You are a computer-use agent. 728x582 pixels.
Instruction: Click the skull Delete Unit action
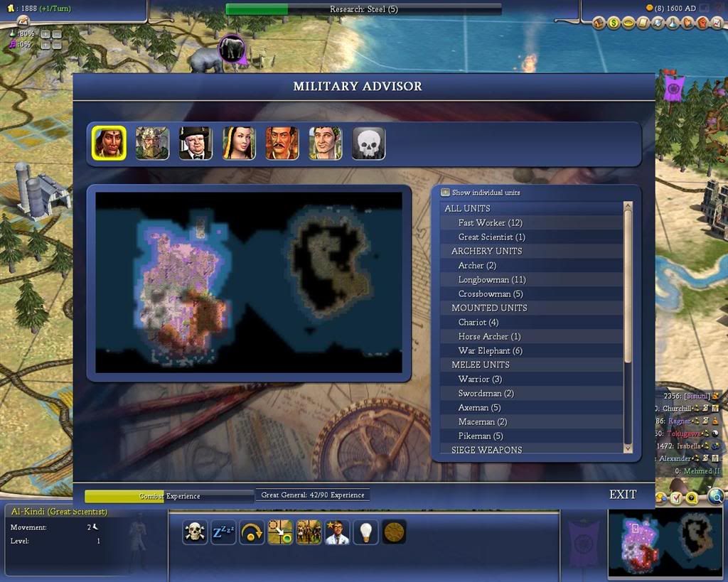pyautogui.click(x=195, y=532)
